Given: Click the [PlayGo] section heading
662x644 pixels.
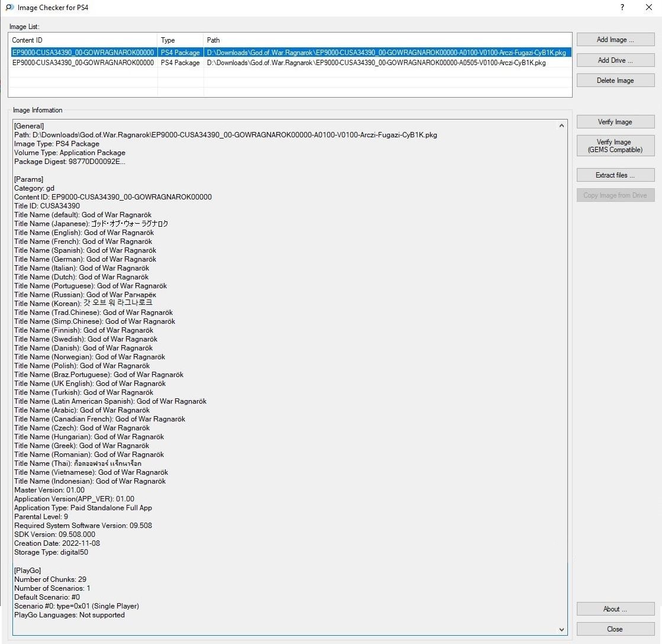Looking at the screenshot, I should (x=27, y=570).
